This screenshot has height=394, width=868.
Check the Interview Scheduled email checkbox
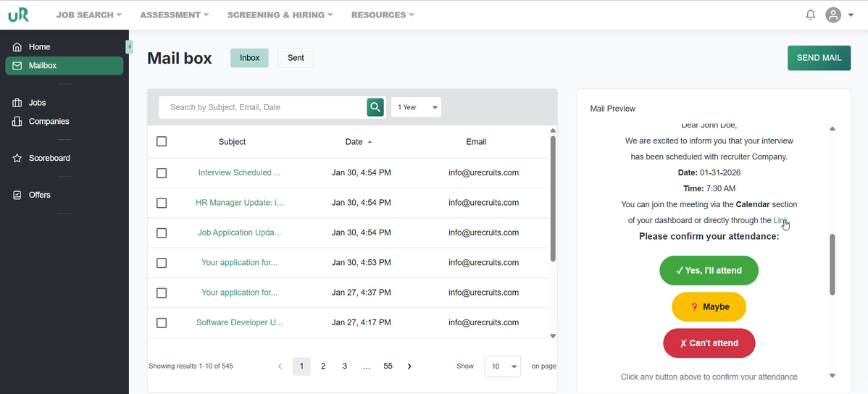[162, 173]
